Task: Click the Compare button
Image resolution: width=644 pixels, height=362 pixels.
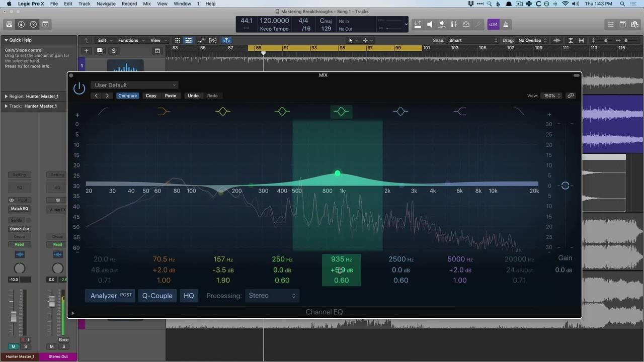Action: tap(127, 96)
